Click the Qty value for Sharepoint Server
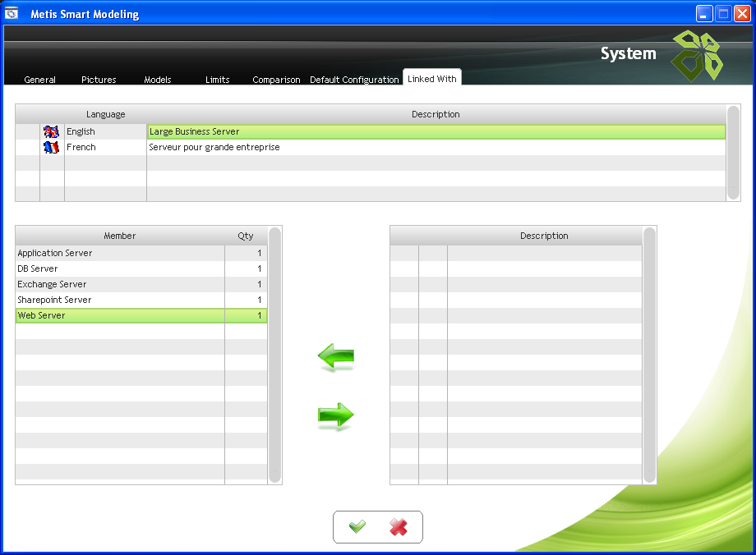The height and width of the screenshot is (555, 756). click(246, 300)
